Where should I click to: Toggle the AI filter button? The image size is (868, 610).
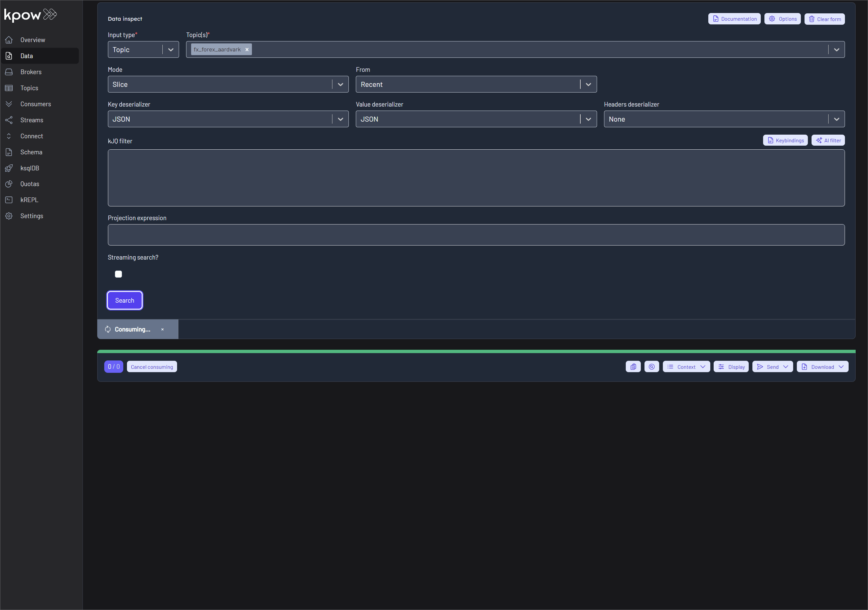(828, 140)
